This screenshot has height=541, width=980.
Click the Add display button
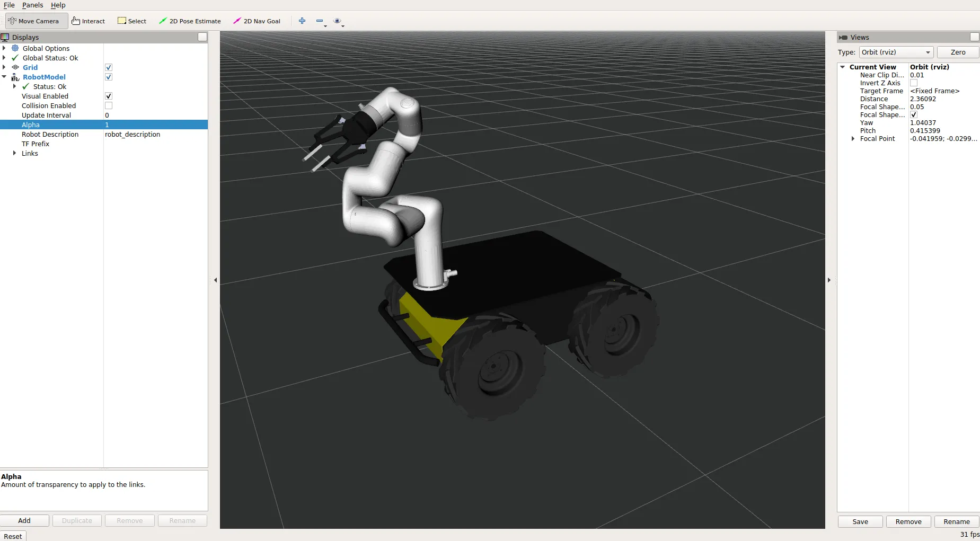tap(24, 521)
